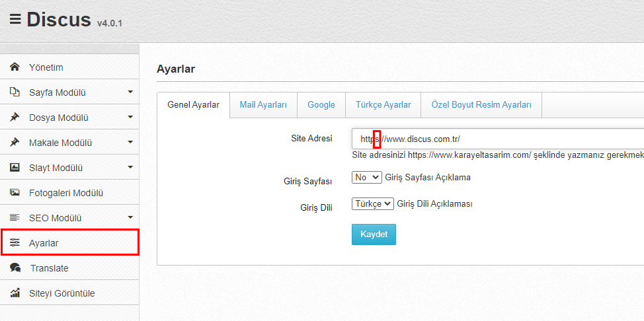Switch to the Mail Ayarları tab
644x321 pixels.
[x=263, y=105]
